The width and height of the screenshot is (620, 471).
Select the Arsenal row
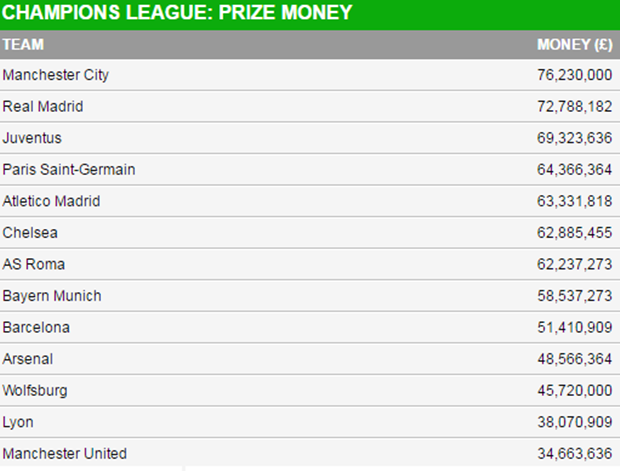(310, 359)
